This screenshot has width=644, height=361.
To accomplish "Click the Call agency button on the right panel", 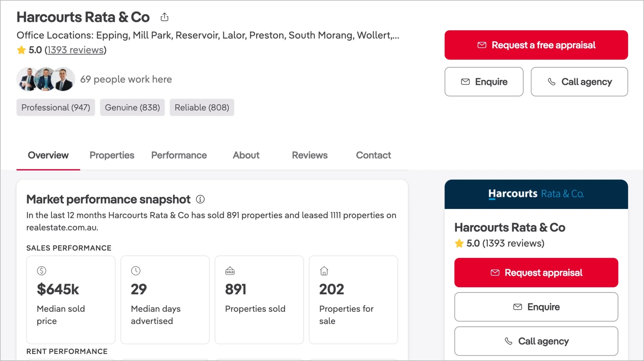I will (x=536, y=341).
